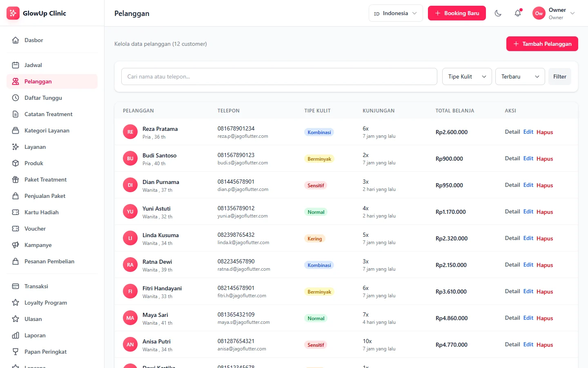The height and width of the screenshot is (368, 588).
Task: Click the GlowUp Clinic logo icon
Action: [13, 13]
